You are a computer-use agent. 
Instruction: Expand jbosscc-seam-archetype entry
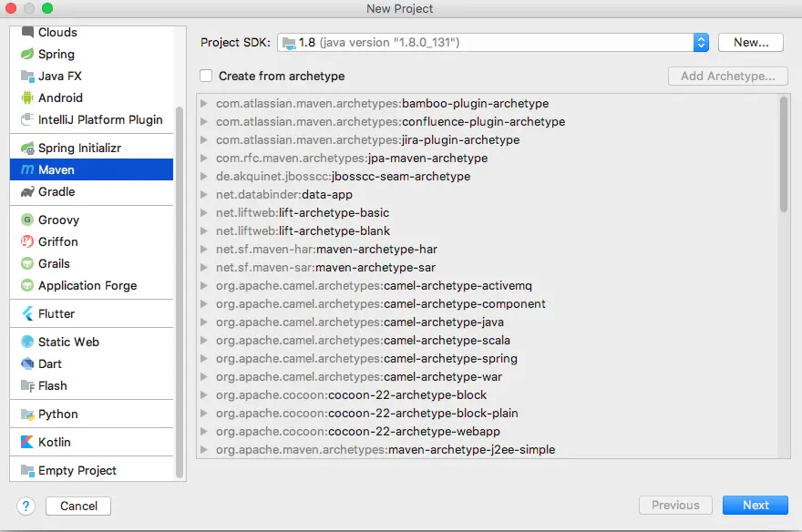click(x=203, y=177)
